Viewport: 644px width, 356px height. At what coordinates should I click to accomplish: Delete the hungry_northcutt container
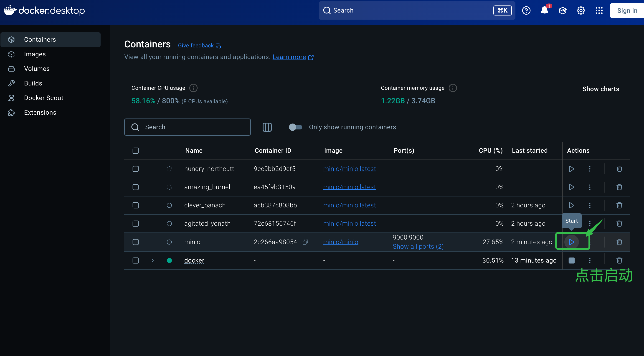pyautogui.click(x=619, y=169)
